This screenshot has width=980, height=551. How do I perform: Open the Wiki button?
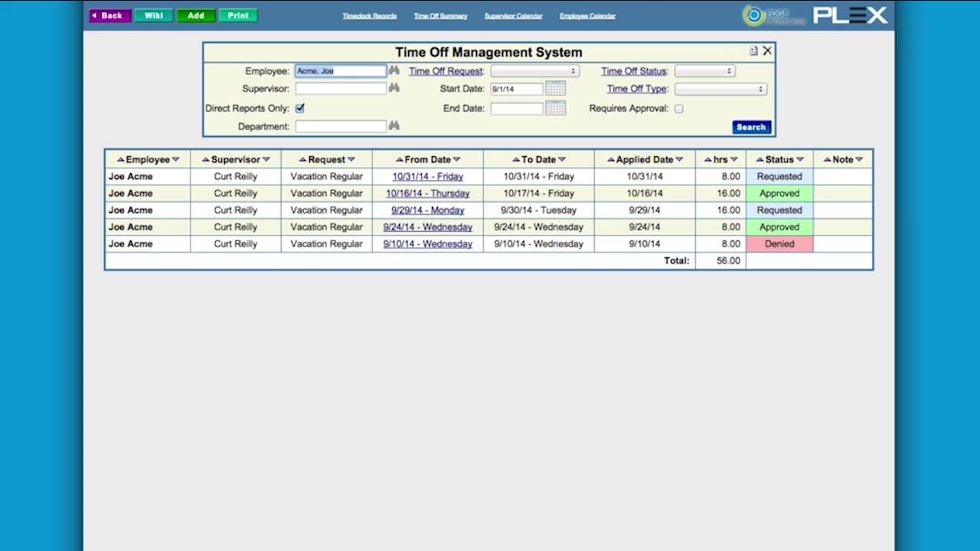click(x=153, y=15)
